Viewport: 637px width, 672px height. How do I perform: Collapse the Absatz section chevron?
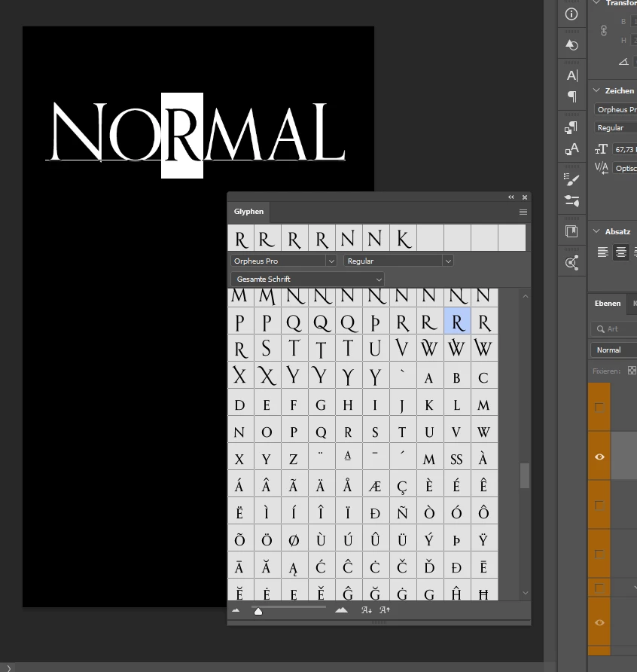click(596, 231)
